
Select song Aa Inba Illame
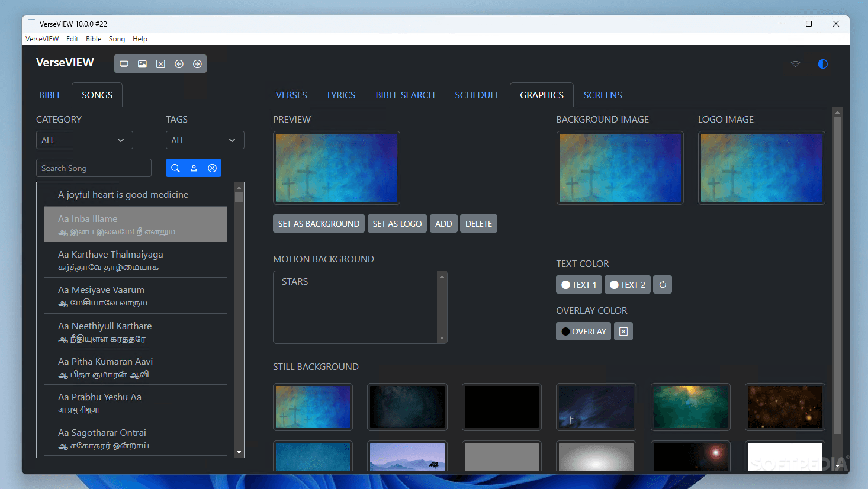135,224
